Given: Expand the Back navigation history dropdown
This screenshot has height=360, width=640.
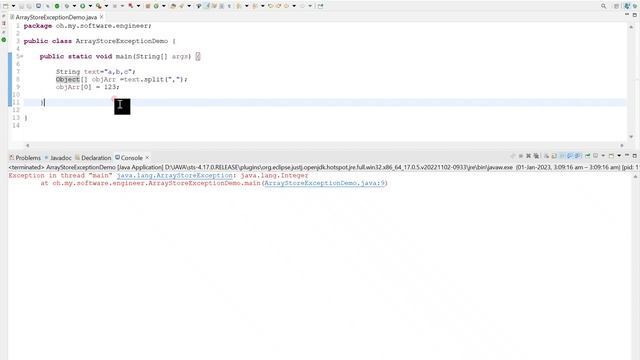Looking at the screenshot, I should click(294, 6).
